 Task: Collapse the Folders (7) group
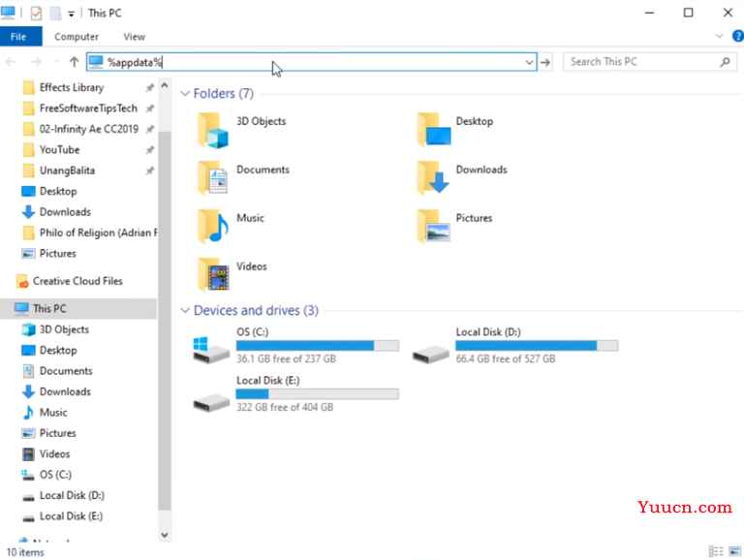(x=185, y=94)
